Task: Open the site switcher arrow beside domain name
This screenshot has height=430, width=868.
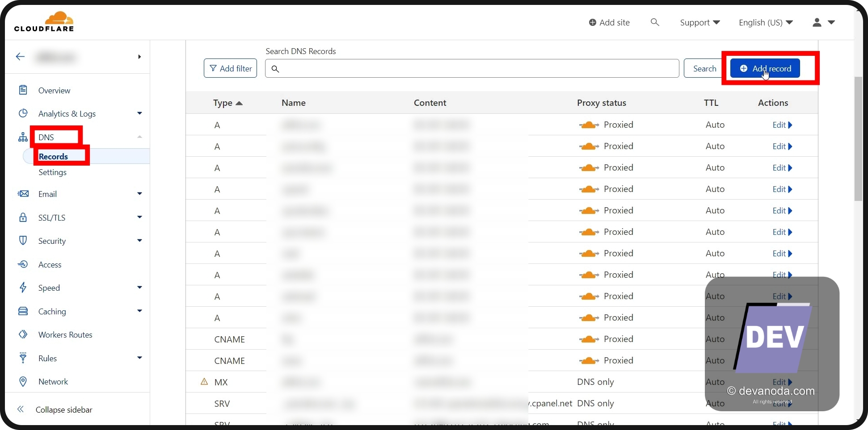Action: coord(139,57)
